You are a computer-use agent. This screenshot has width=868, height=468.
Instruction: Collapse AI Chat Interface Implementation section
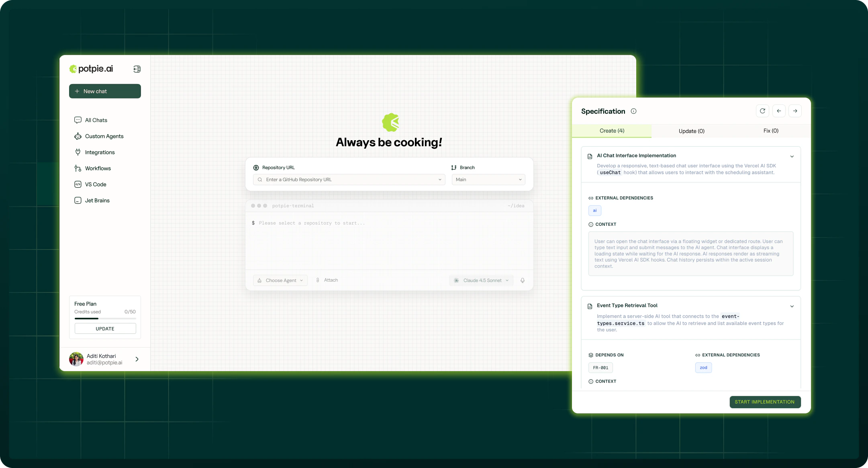(x=792, y=157)
